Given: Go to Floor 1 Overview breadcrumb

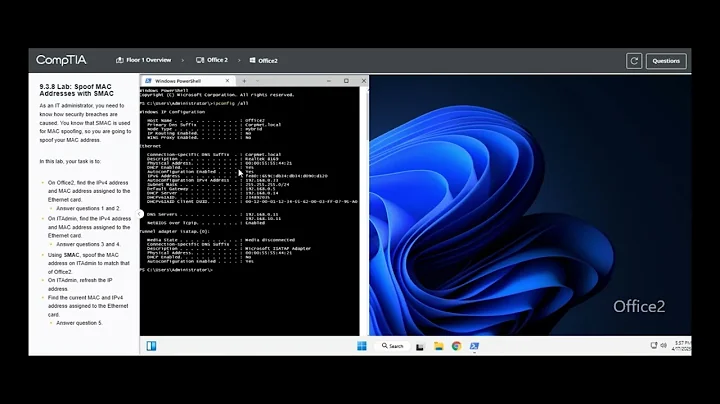Looking at the screenshot, I should click(x=143, y=60).
